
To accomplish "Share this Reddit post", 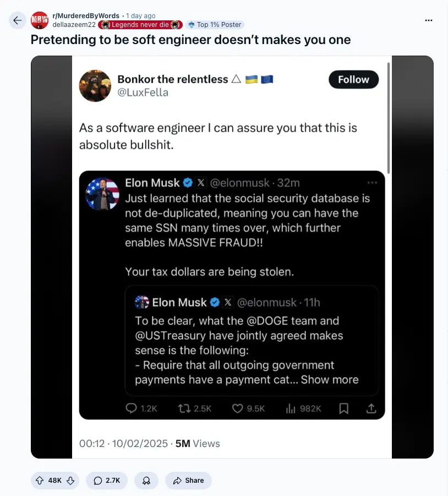I will [x=188, y=481].
